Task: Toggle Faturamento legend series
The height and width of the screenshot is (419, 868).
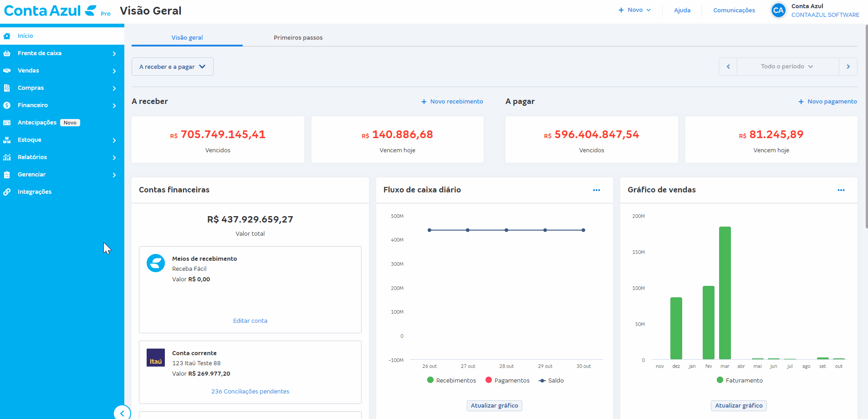Action: tap(740, 380)
